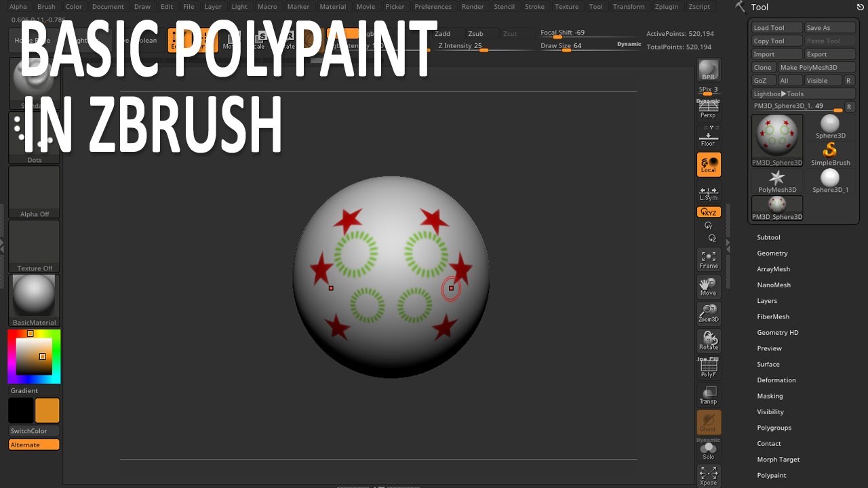Click the GoZ button
868x488 pixels.
764,81
